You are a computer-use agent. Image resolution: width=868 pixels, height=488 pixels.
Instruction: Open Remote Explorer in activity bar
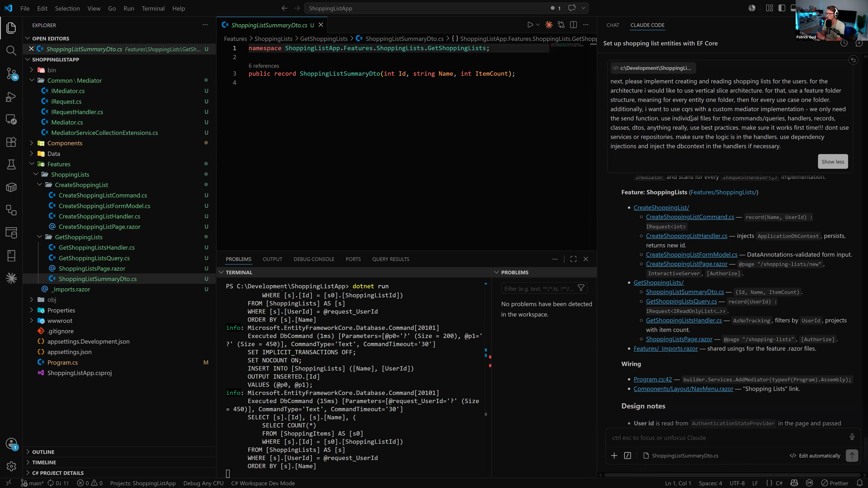pyautogui.click(x=11, y=119)
